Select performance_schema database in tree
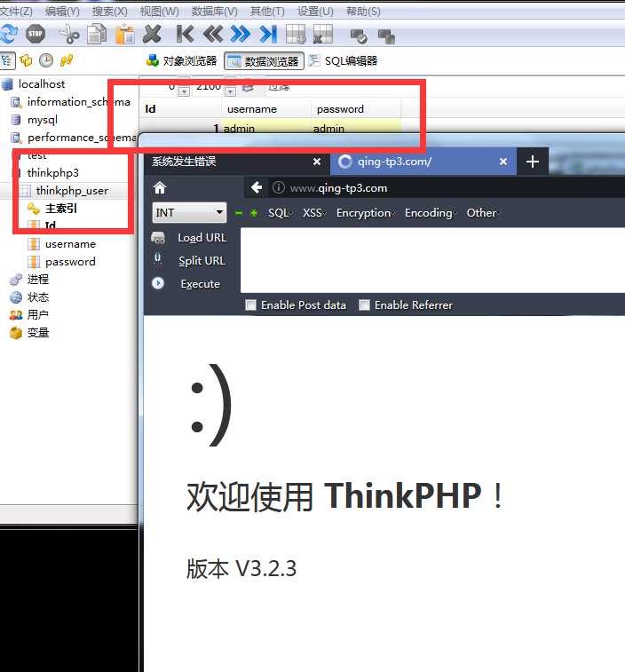The image size is (625, 672). (82, 138)
